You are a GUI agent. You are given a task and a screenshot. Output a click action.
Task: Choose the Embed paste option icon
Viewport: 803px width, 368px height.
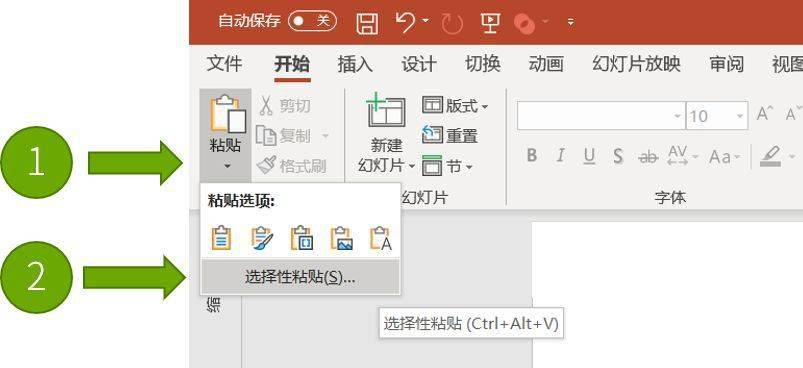tap(302, 239)
